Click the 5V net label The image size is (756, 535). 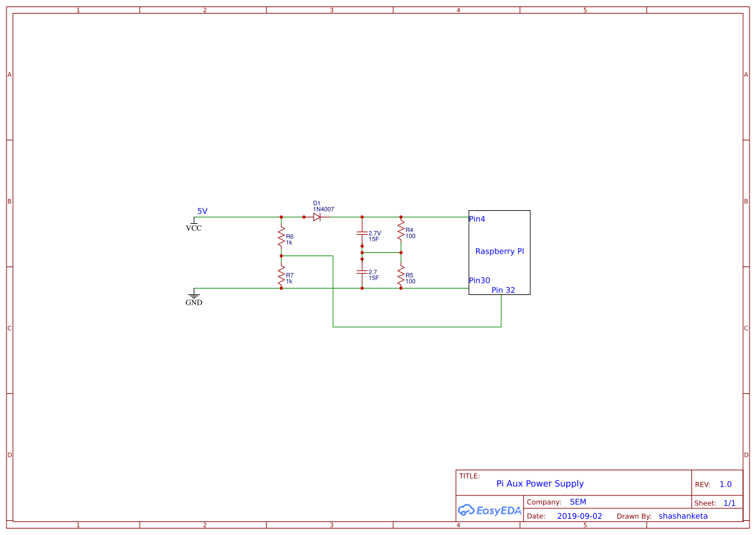click(202, 210)
